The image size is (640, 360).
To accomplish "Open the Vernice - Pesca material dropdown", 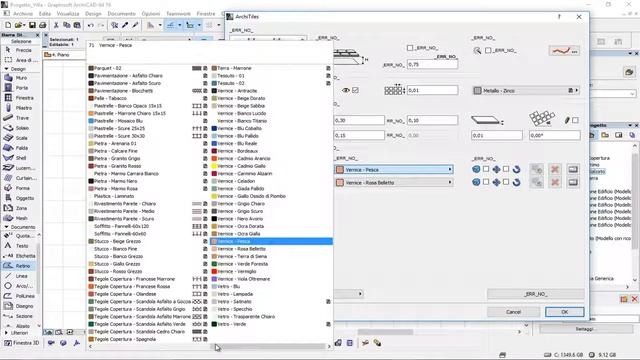I will pos(394,169).
